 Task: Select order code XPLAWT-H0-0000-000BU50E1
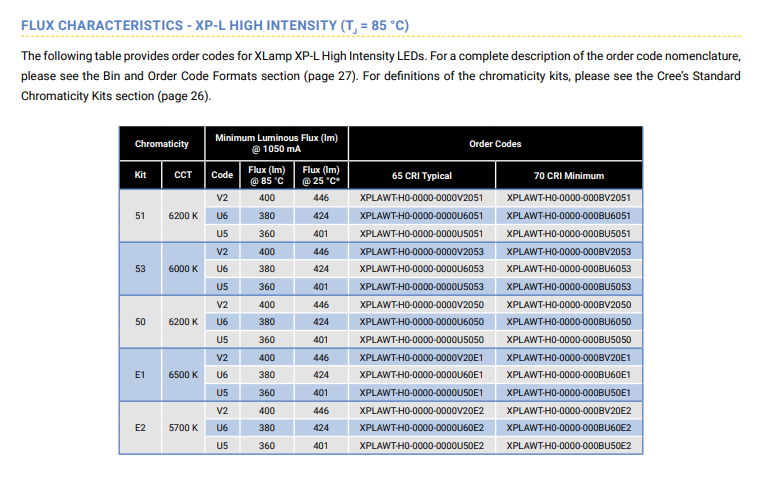pos(569,392)
